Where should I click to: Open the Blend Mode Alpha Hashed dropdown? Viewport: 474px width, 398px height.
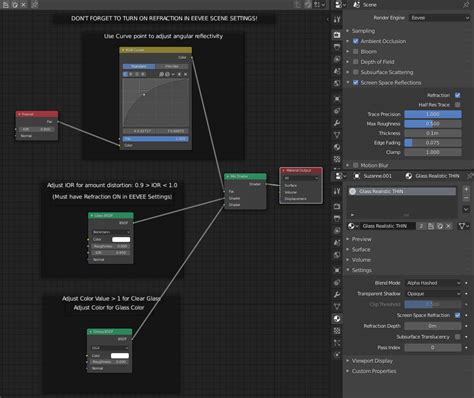(x=433, y=283)
